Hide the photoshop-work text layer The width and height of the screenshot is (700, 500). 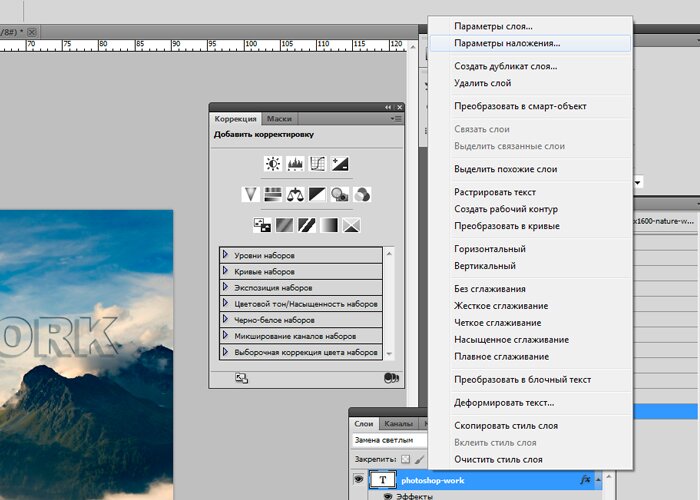point(357,480)
